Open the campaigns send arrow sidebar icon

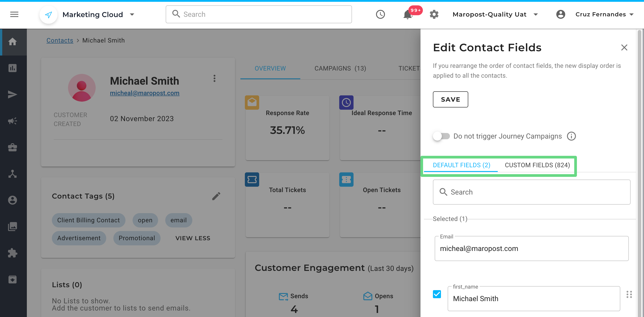point(12,94)
